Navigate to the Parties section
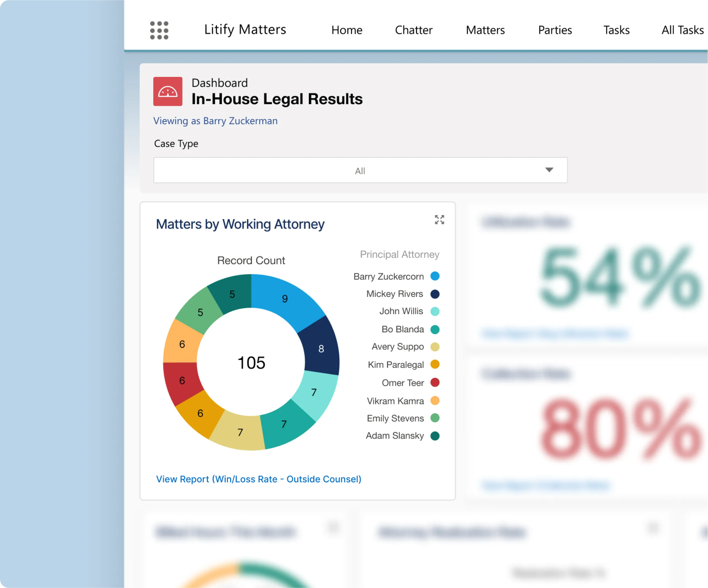Screen dimensions: 708x588 554,30
